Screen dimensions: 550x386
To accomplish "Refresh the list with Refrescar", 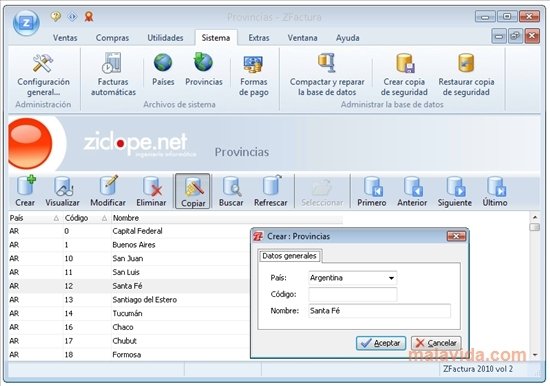I will click(270, 192).
